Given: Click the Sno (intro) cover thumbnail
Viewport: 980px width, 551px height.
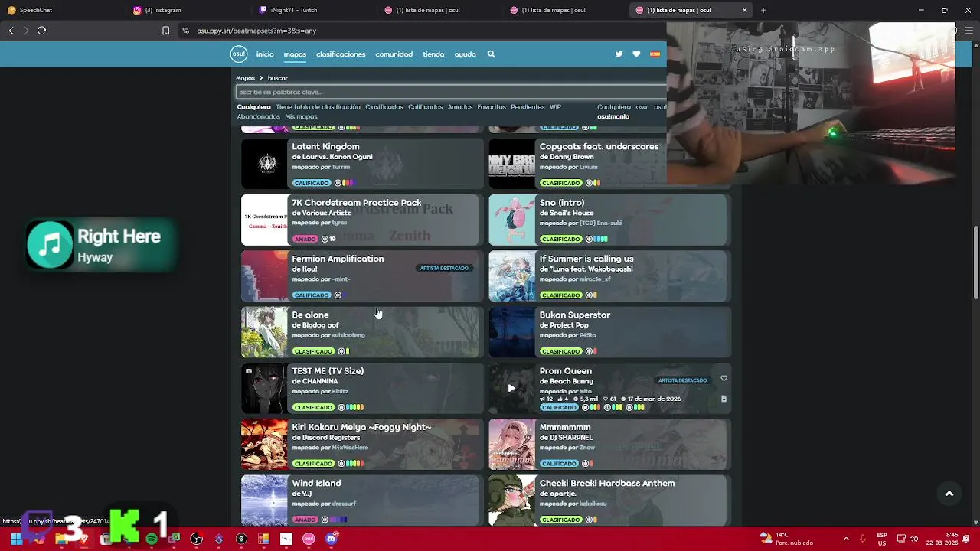Looking at the screenshot, I should (x=512, y=220).
